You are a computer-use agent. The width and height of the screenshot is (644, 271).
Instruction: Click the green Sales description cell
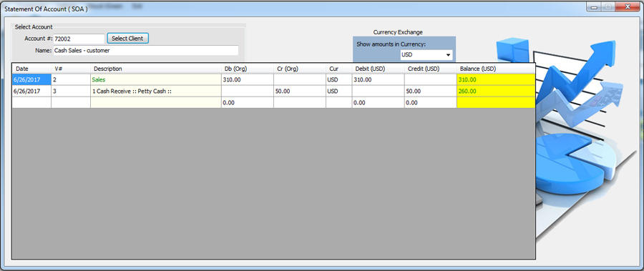click(x=156, y=79)
